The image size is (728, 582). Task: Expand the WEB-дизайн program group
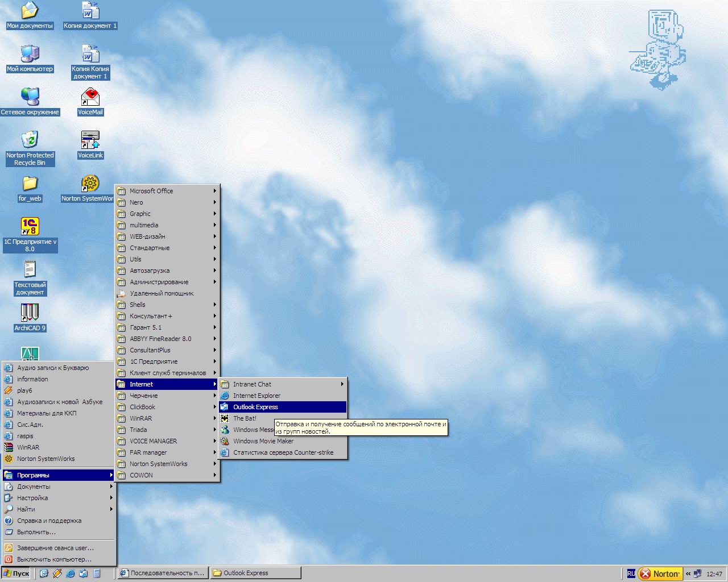point(167,236)
